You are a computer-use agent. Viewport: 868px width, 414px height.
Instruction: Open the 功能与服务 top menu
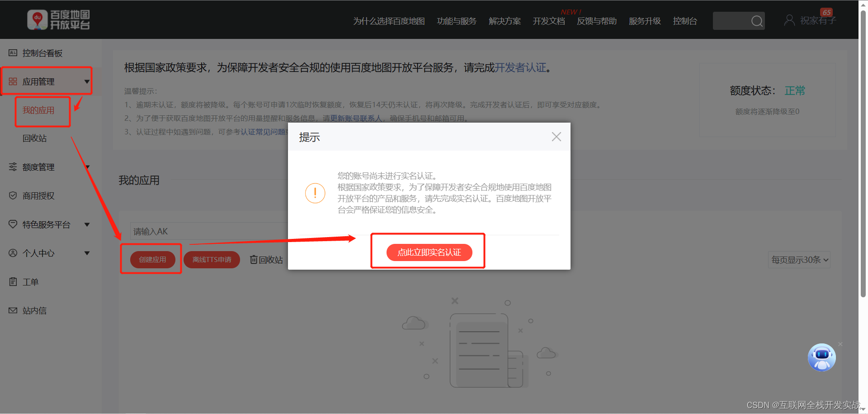point(457,21)
